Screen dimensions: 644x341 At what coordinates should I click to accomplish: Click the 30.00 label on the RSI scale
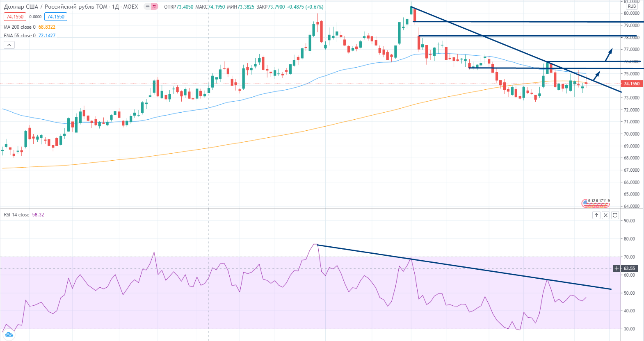[x=629, y=329]
